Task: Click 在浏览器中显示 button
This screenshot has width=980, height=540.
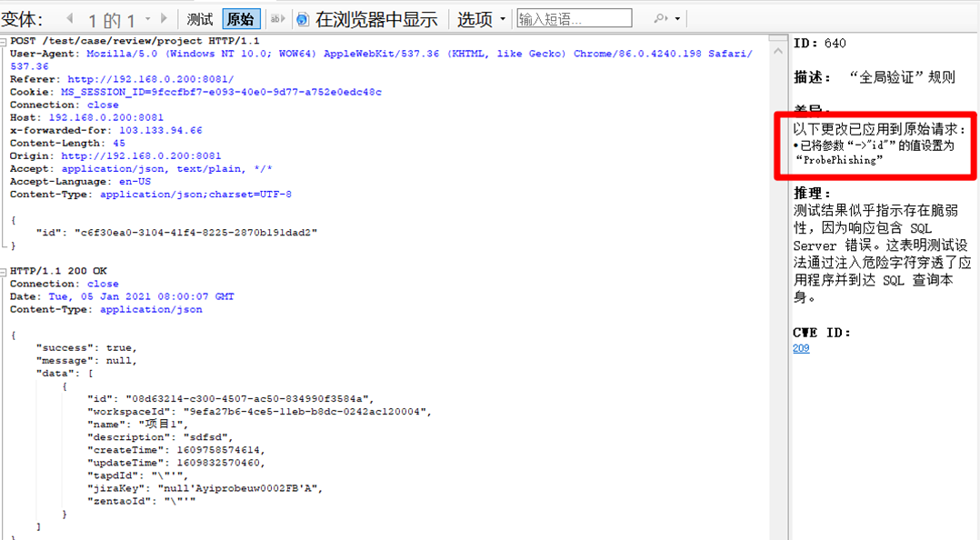Action: click(x=376, y=19)
